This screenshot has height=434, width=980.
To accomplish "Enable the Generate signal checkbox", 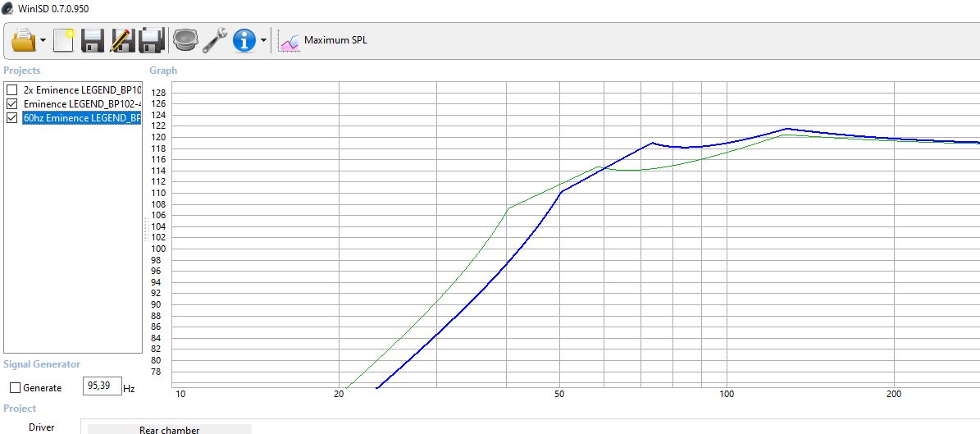I will pos(16,388).
